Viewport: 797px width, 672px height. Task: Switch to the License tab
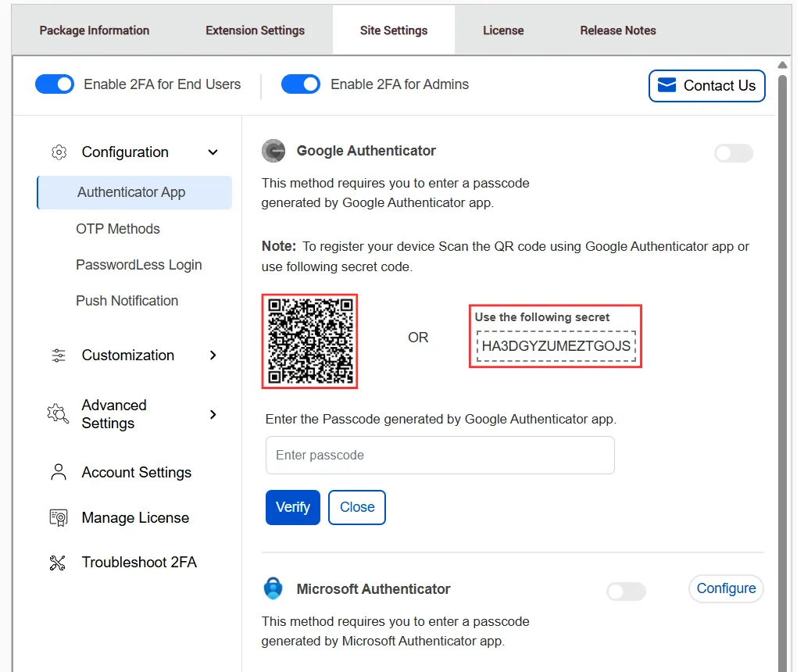503,30
